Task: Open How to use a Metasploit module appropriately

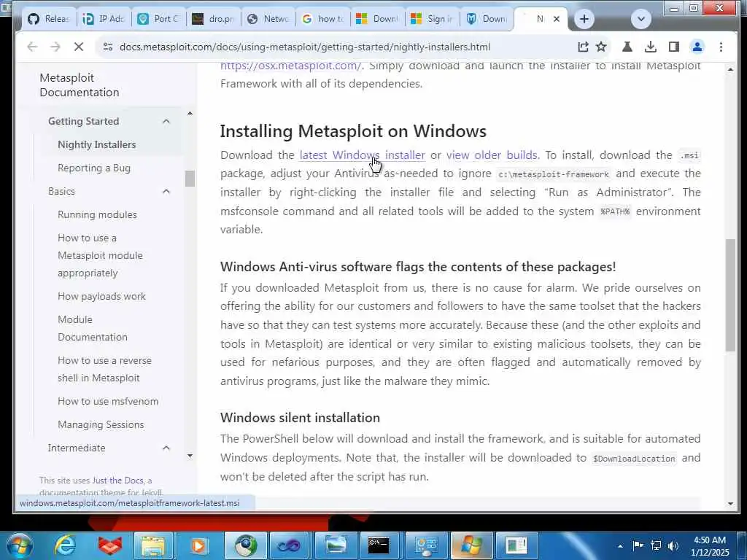Action: coord(100,255)
